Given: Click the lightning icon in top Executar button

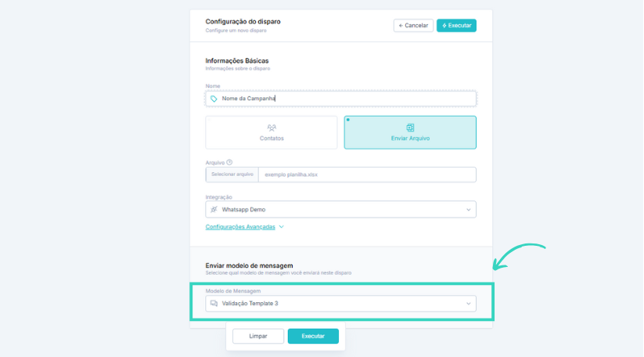Looking at the screenshot, I should click(x=444, y=26).
